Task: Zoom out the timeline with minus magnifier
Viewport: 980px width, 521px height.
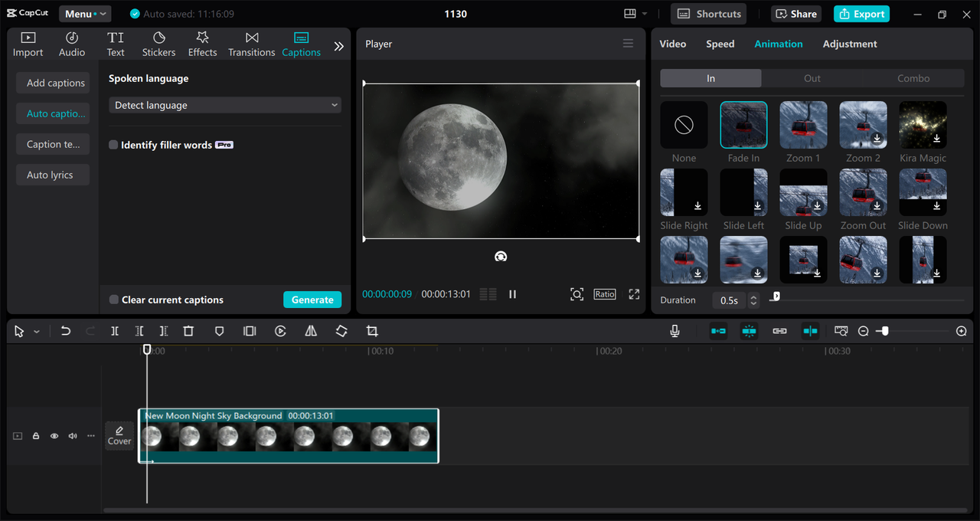Action: 864,331
